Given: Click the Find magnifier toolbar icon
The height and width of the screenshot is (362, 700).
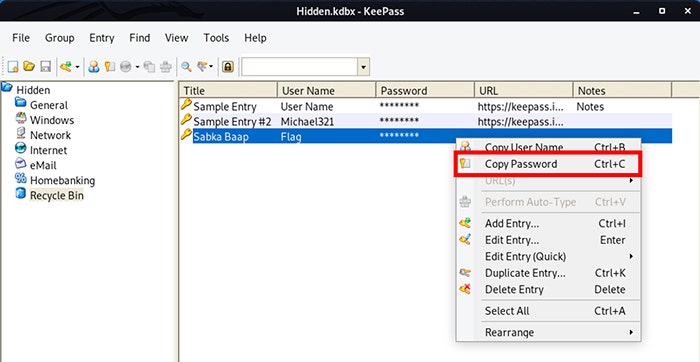Looking at the screenshot, I should click(x=186, y=67).
